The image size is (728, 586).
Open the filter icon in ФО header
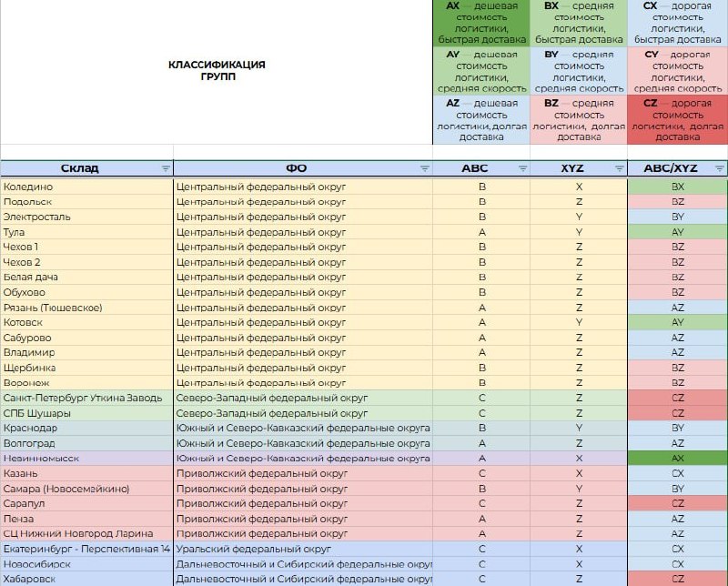click(425, 168)
